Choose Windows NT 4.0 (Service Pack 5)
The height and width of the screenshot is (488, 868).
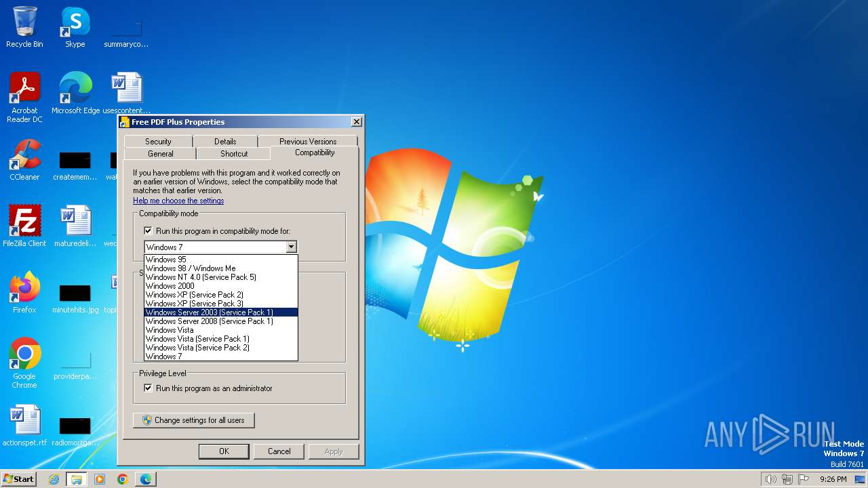pos(220,277)
